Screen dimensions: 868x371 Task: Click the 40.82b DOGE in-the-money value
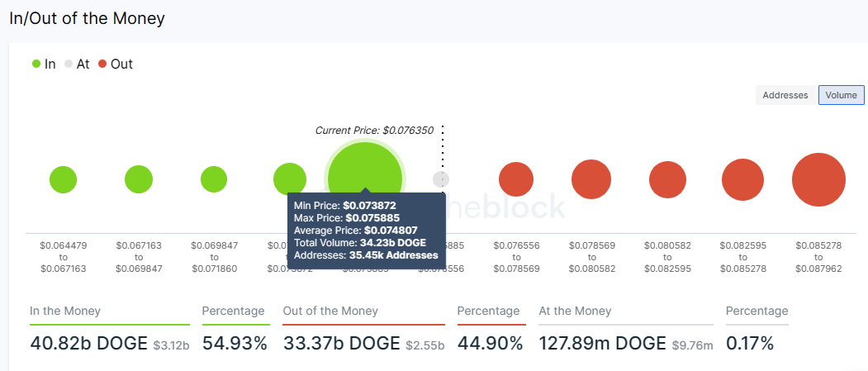[x=88, y=343]
